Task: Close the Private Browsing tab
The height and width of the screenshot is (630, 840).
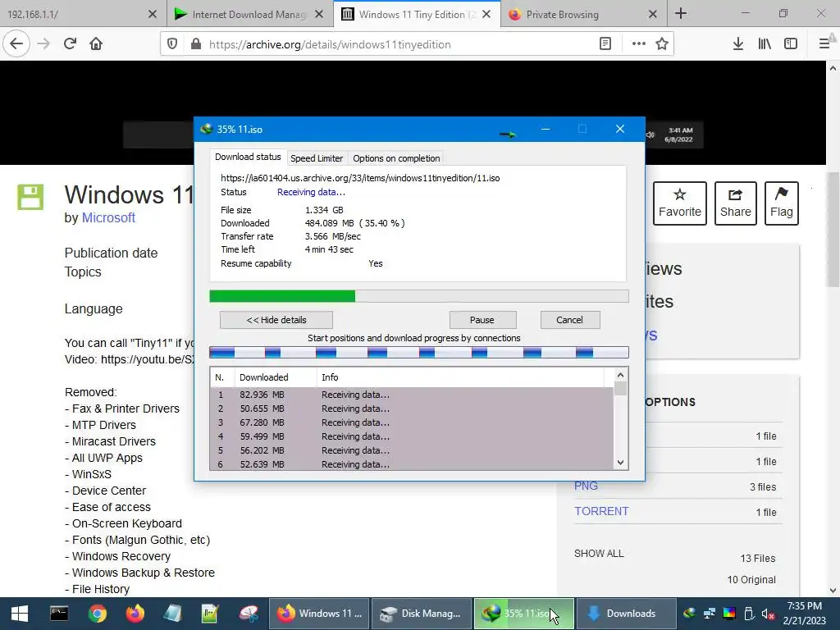Action: [652, 15]
